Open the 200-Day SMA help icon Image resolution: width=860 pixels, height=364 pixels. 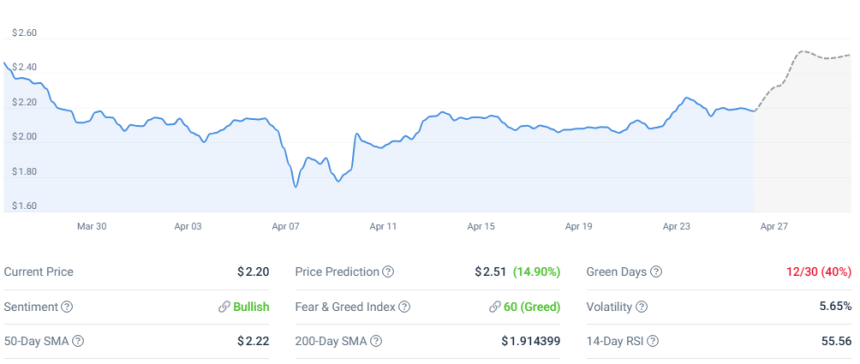click(376, 341)
